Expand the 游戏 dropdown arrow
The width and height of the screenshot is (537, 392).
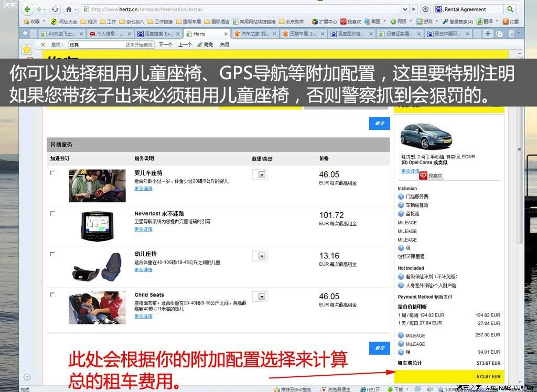tap(436, 21)
